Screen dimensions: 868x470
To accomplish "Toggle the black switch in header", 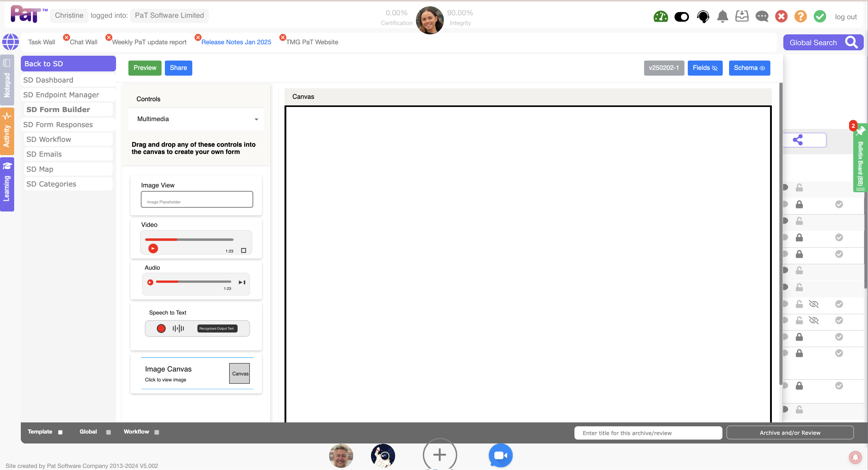I will [x=681, y=17].
